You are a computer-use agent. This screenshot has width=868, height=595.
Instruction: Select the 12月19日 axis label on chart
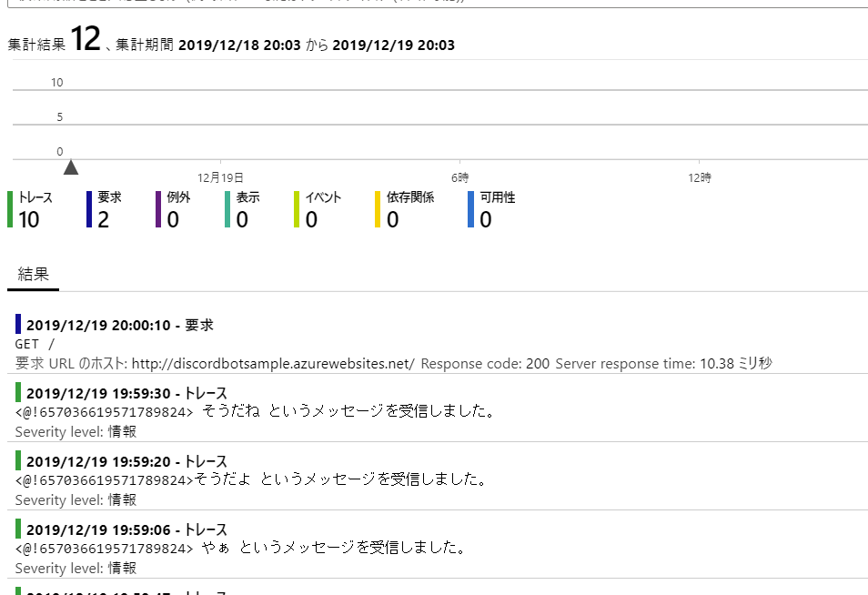pos(220,177)
